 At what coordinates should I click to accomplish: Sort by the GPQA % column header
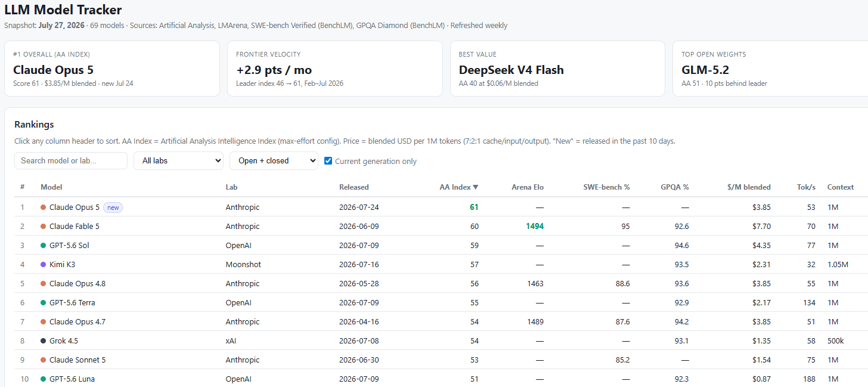675,187
